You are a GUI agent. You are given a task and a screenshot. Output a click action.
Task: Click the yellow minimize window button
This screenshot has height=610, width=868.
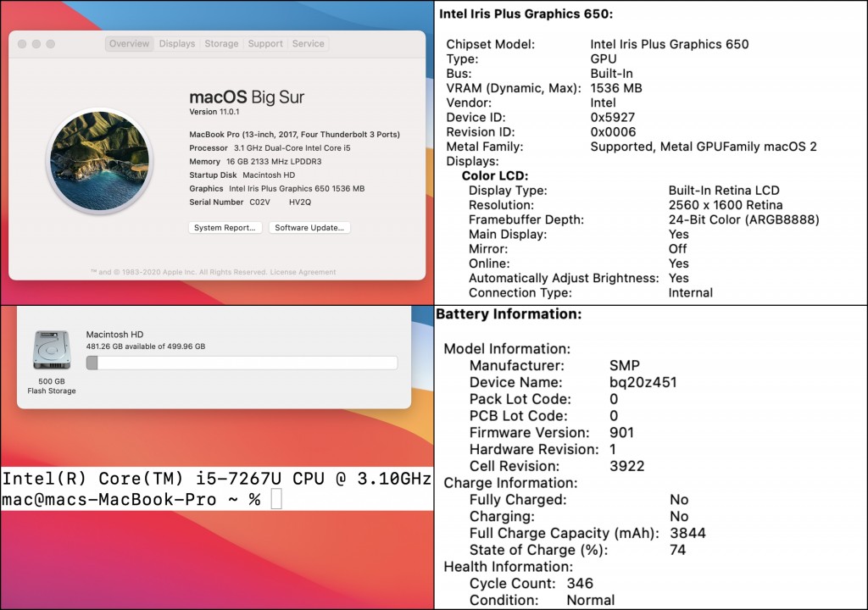[36, 44]
